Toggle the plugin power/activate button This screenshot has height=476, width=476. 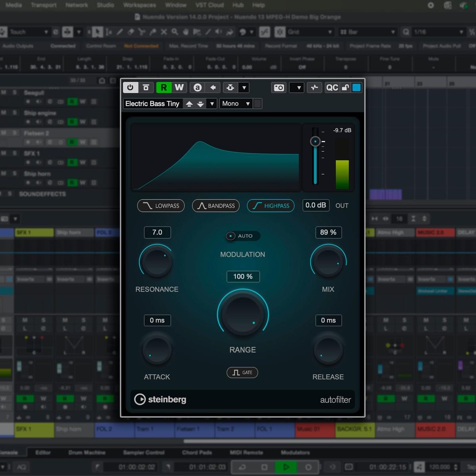pos(130,87)
